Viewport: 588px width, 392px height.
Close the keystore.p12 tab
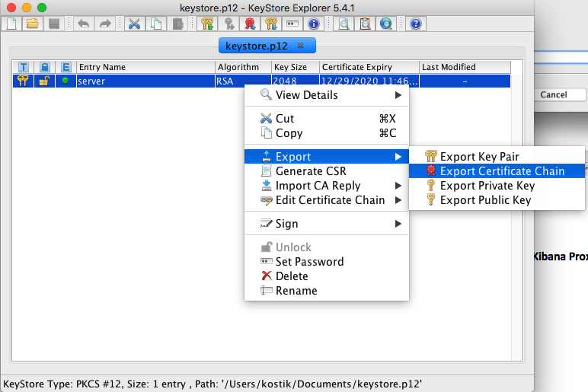pos(300,46)
